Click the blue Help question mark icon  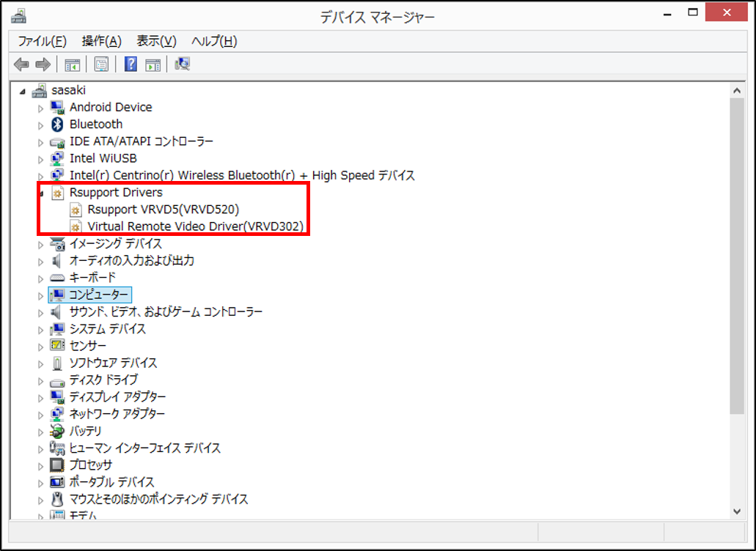(131, 64)
